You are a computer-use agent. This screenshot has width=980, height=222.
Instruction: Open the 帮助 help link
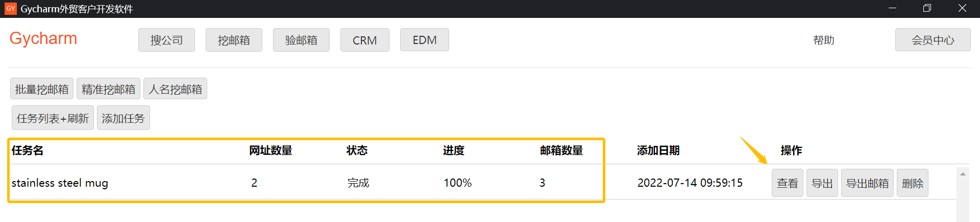[x=823, y=40]
